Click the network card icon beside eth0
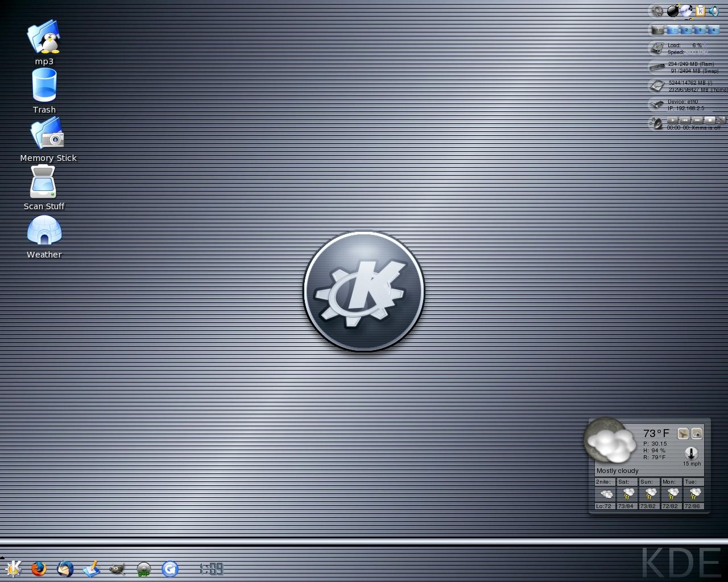 point(657,104)
